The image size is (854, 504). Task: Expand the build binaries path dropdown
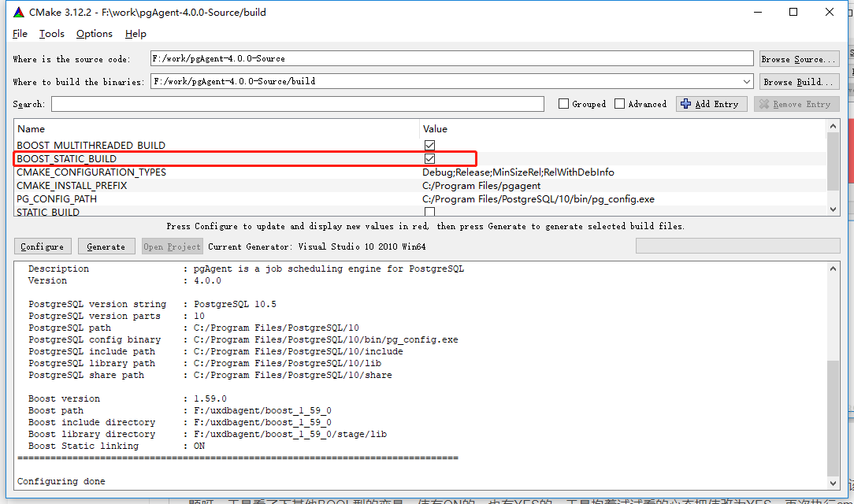(746, 82)
